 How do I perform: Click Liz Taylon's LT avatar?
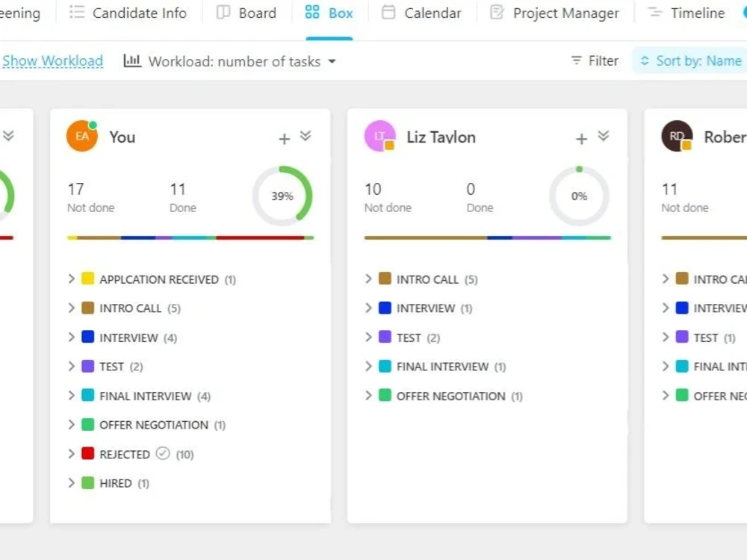pyautogui.click(x=379, y=136)
